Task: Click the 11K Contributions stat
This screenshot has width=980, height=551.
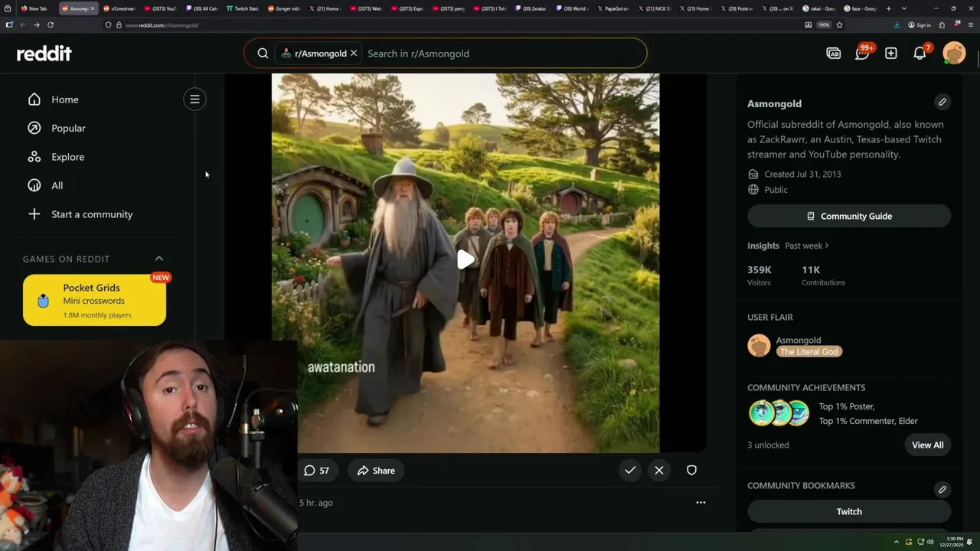Action: 823,275
